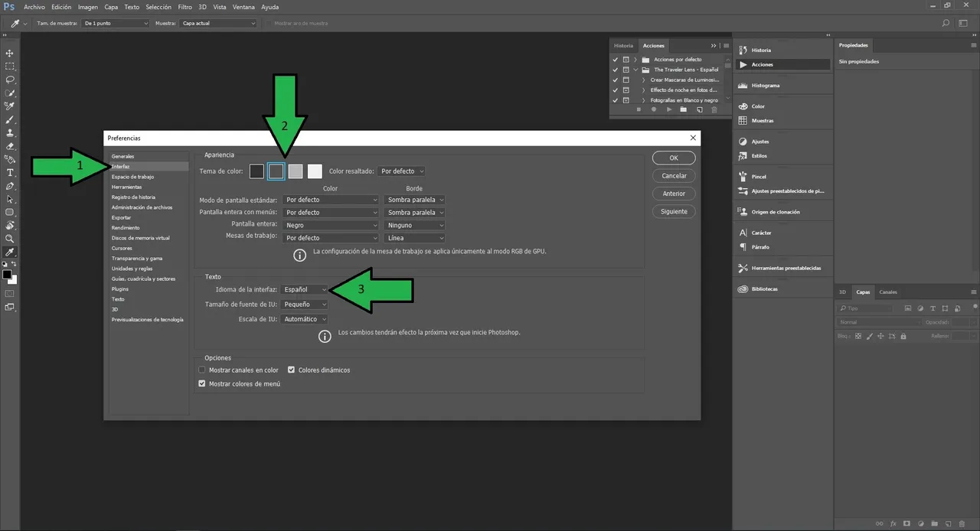Switch to the Canales tab
Screen dimensions: 980x531
[888, 292]
